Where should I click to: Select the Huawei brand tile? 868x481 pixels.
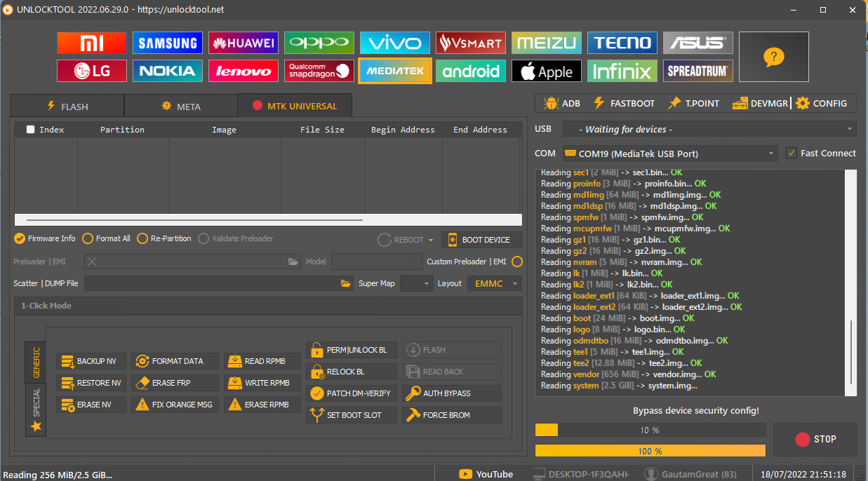[243, 43]
